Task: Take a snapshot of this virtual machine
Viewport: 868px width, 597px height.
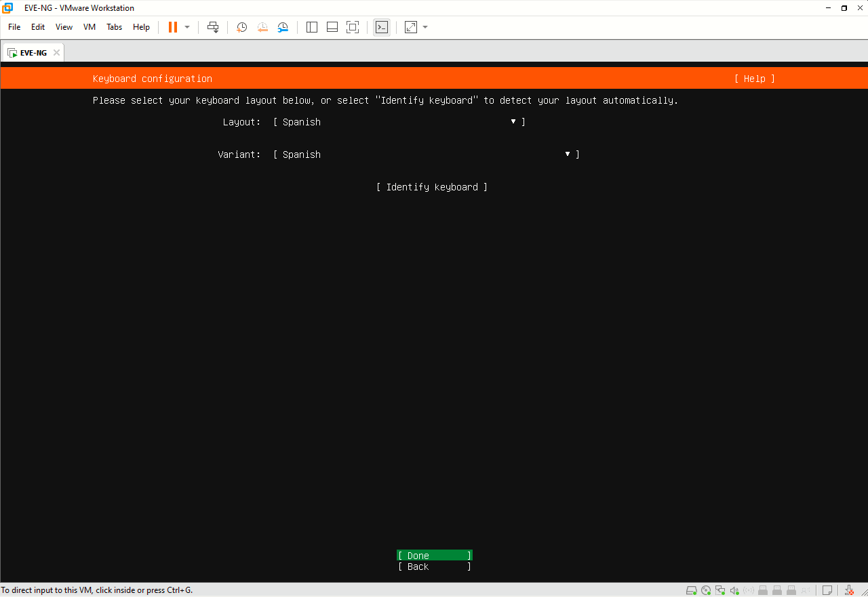Action: [x=241, y=27]
